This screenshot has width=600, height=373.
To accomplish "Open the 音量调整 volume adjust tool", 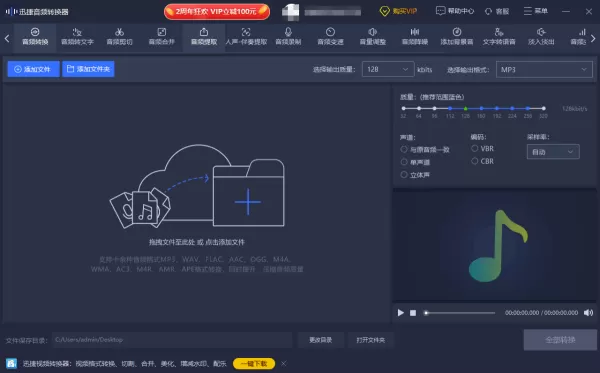I will click(x=372, y=37).
